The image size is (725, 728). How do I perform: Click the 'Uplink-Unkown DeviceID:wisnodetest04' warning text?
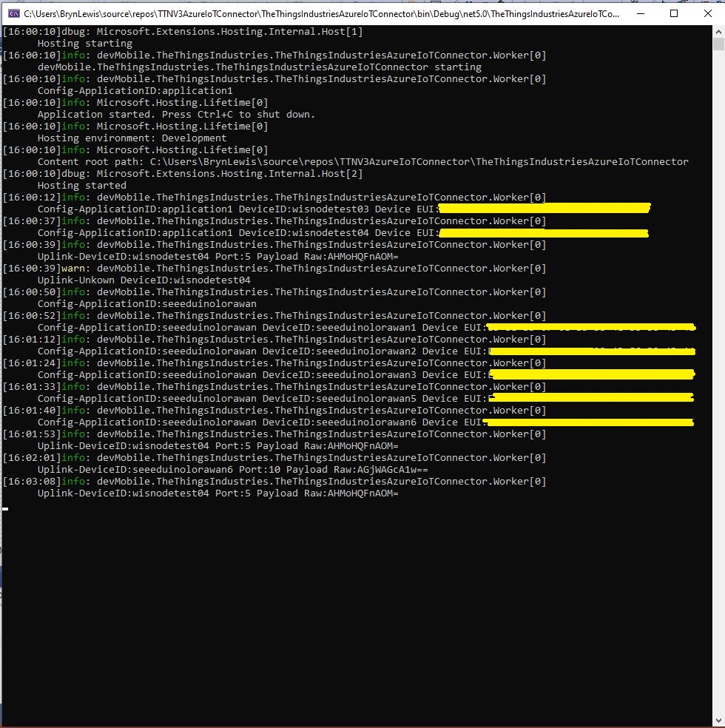(144, 280)
